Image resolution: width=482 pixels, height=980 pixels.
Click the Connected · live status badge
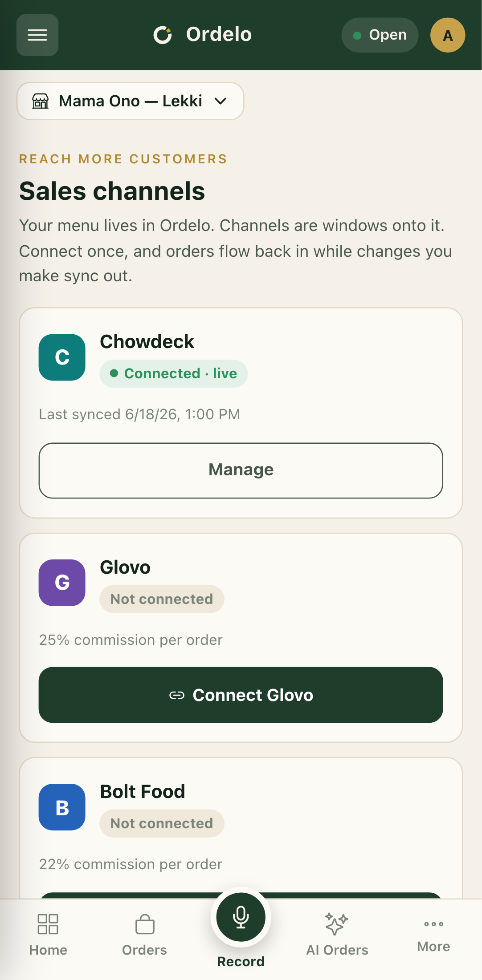(174, 373)
